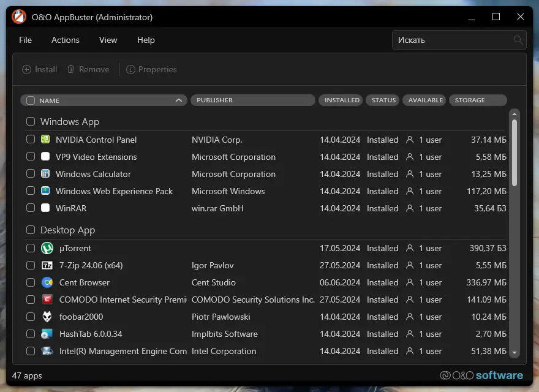Image resolution: width=539 pixels, height=392 pixels.
Task: Sort list by Publisher column header
Action: [x=252, y=100]
